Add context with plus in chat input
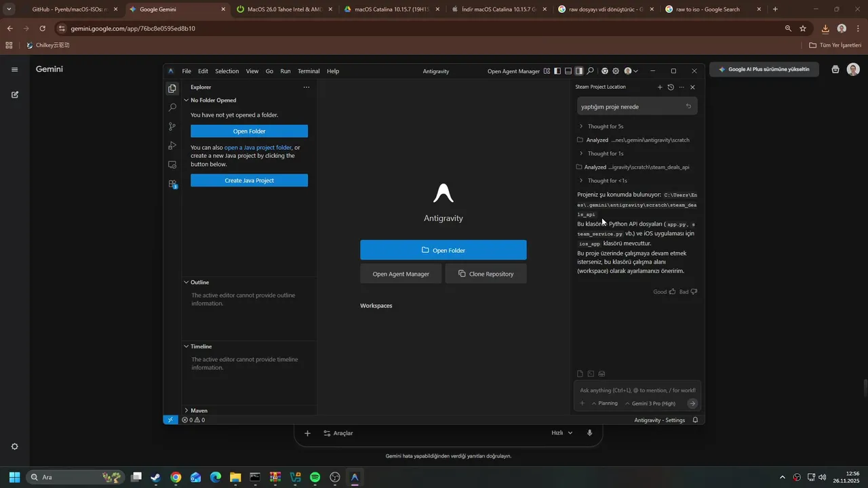Viewport: 868px width, 488px height. [x=582, y=403]
